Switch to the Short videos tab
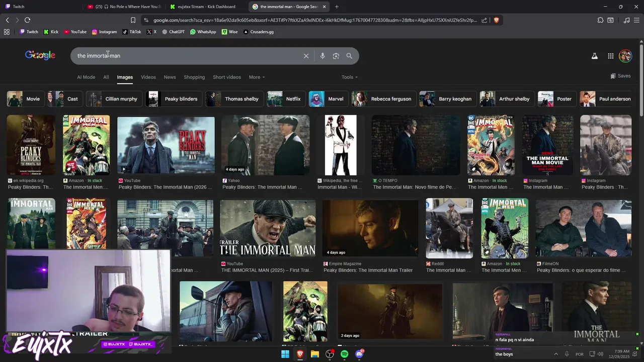The height and width of the screenshot is (362, 644). 227,77
